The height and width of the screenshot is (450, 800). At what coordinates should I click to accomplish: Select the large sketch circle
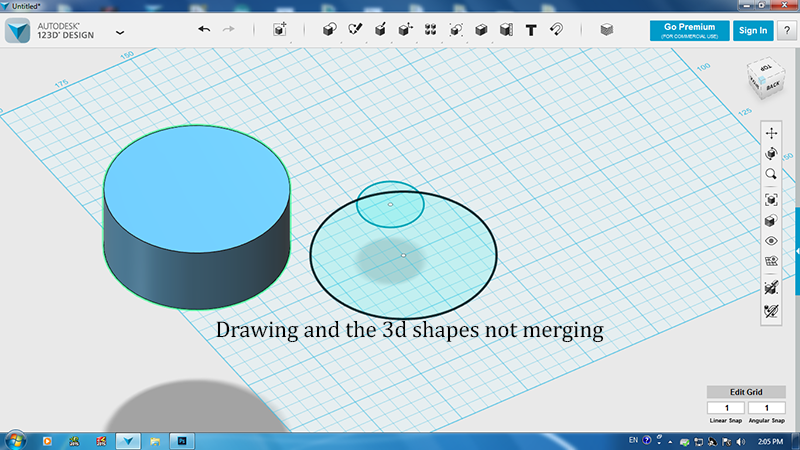[403, 255]
